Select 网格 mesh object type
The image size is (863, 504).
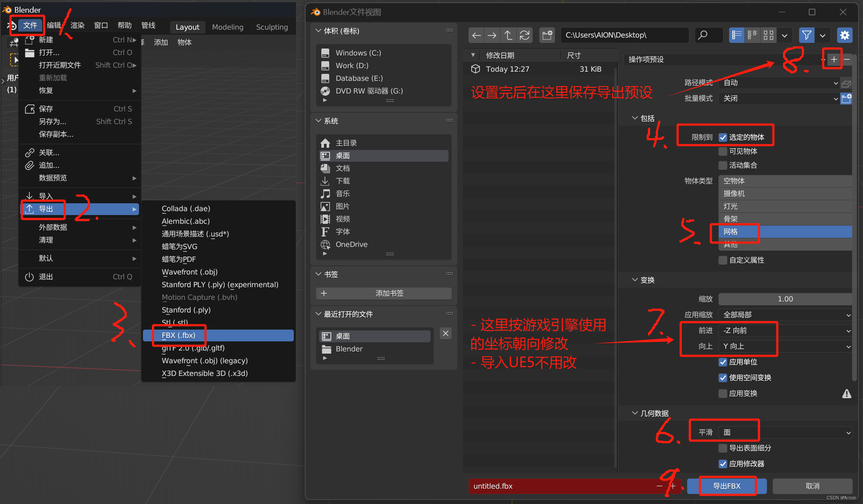click(x=786, y=232)
